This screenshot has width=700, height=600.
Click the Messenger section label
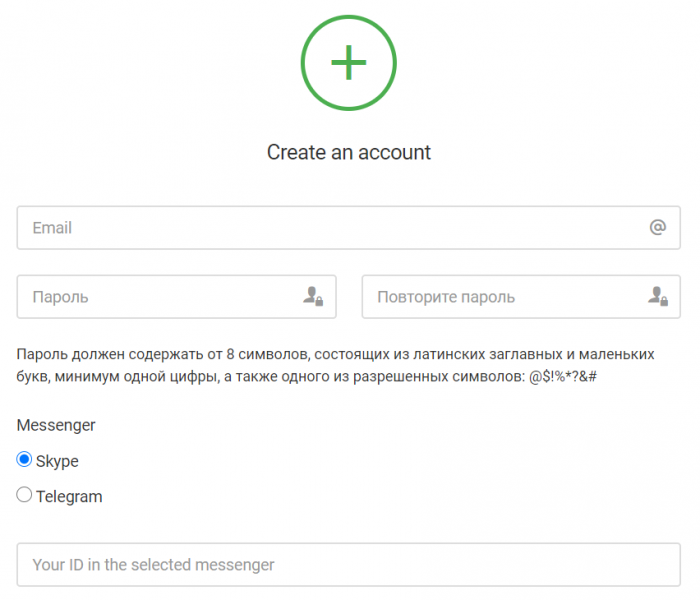coord(56,425)
